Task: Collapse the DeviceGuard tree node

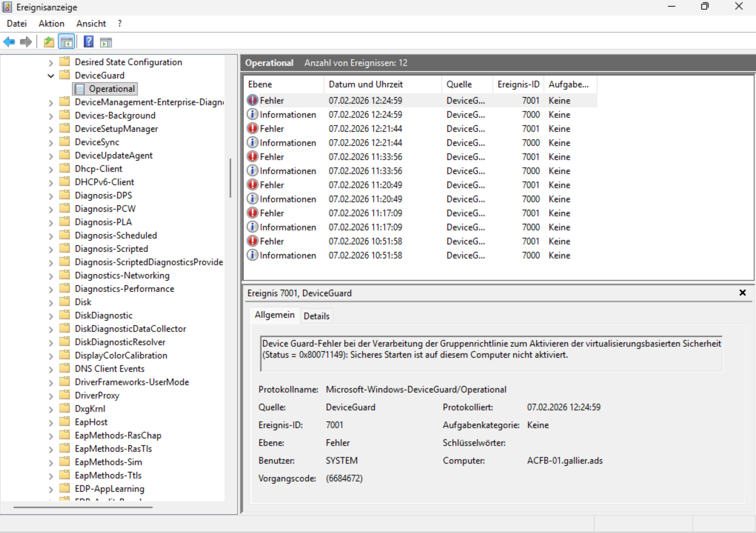Action: (51, 76)
